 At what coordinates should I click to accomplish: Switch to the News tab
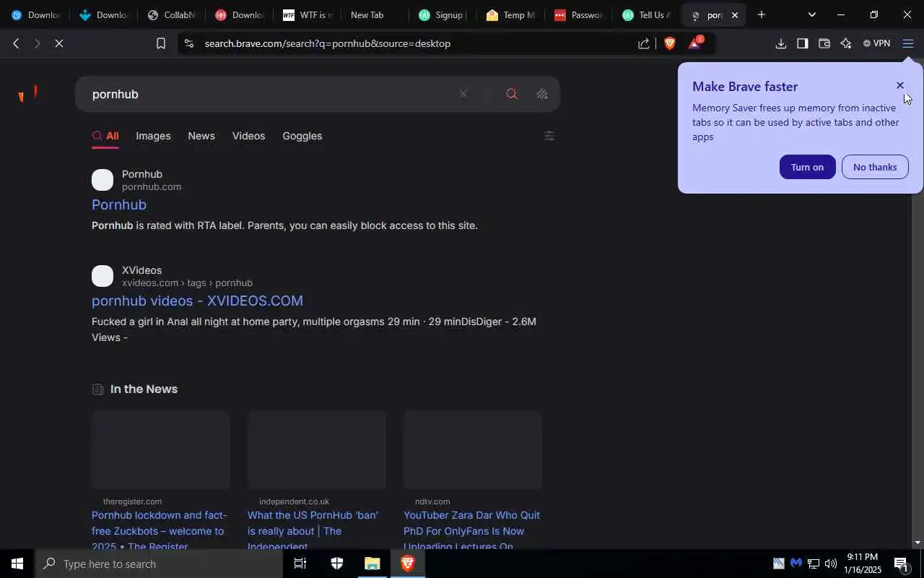[x=201, y=136]
